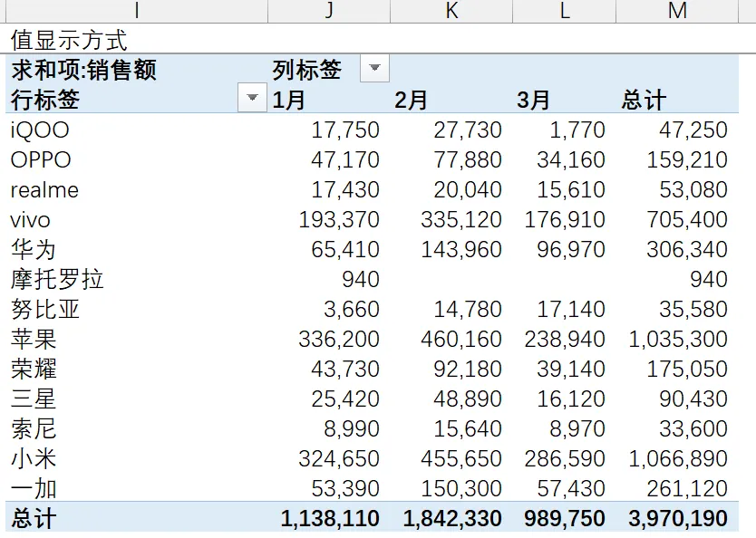Click 苹果 total 1,035,300
756x538 pixels.
tap(678, 339)
